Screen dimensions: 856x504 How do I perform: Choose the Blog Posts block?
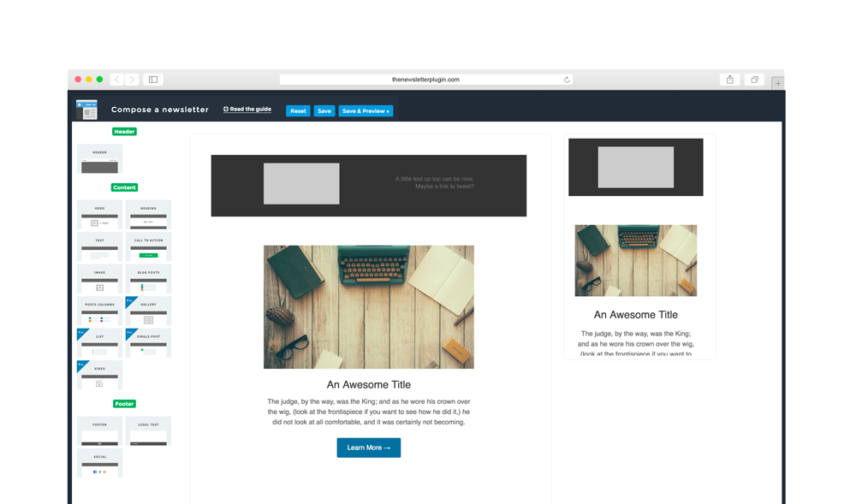tap(148, 280)
